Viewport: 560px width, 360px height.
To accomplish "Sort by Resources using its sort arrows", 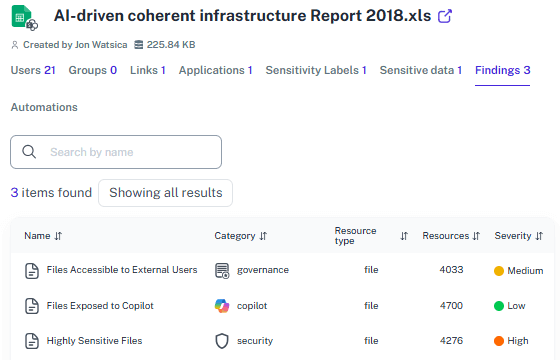I will click(476, 236).
